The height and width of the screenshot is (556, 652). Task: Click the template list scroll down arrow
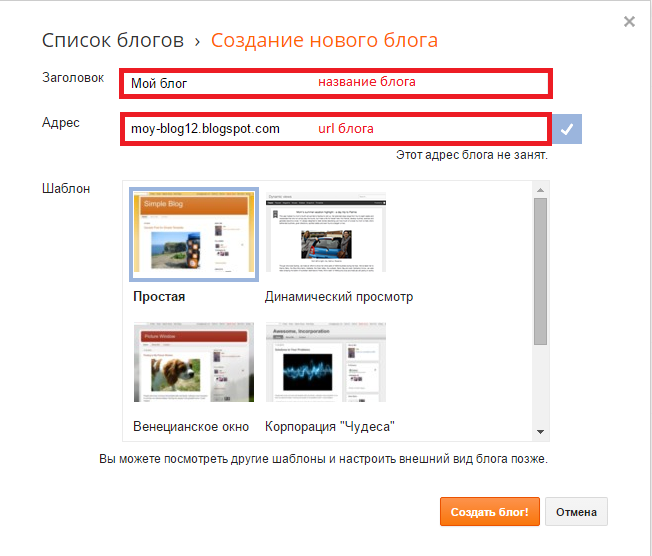coord(540,432)
